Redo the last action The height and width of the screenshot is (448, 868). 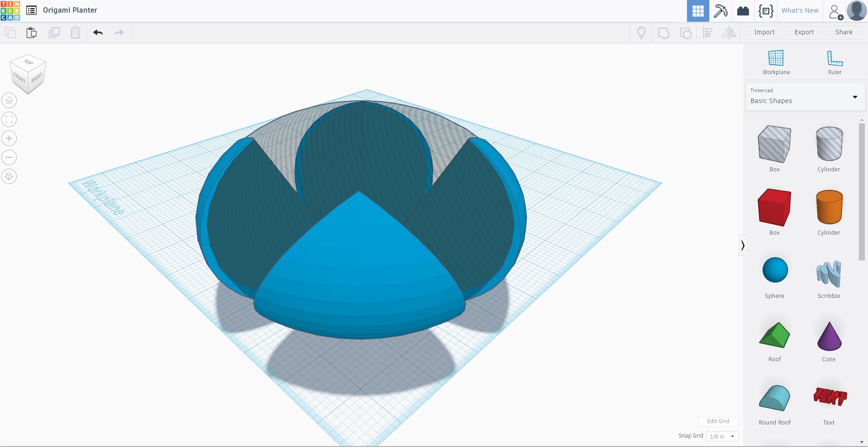point(119,33)
